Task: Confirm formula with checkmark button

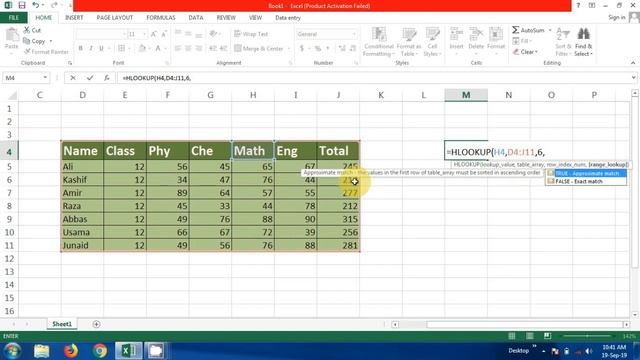Action: tap(90, 78)
